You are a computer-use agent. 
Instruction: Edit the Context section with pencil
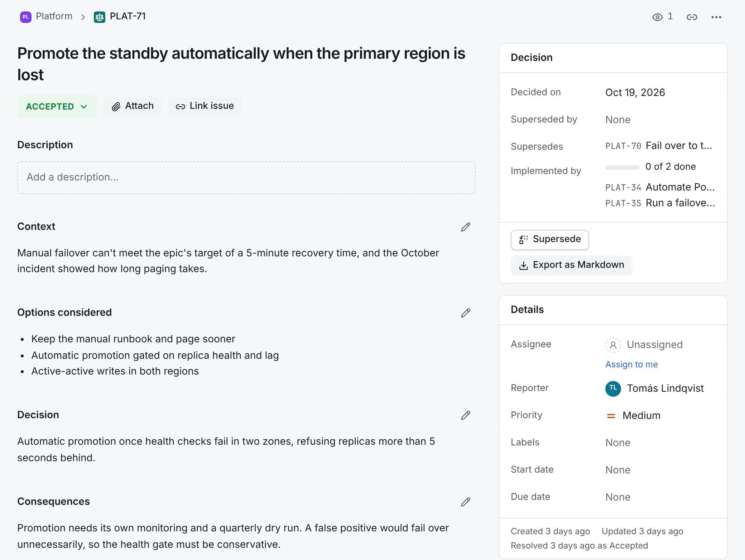pos(465,227)
